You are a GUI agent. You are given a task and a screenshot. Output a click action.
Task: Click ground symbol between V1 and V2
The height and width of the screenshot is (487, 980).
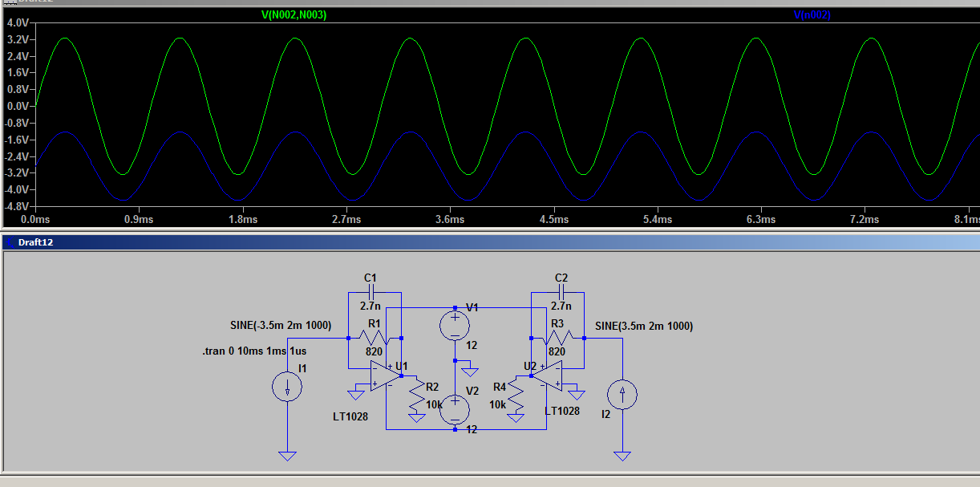(x=469, y=371)
